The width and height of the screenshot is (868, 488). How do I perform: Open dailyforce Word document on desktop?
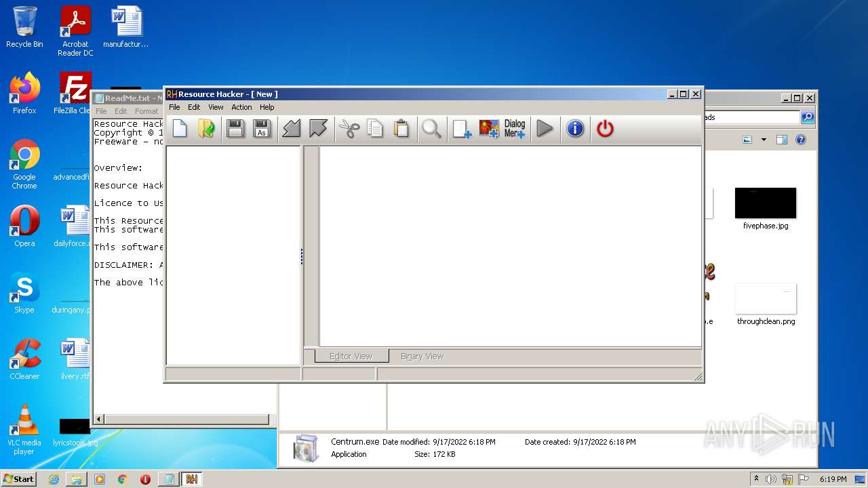(x=73, y=226)
